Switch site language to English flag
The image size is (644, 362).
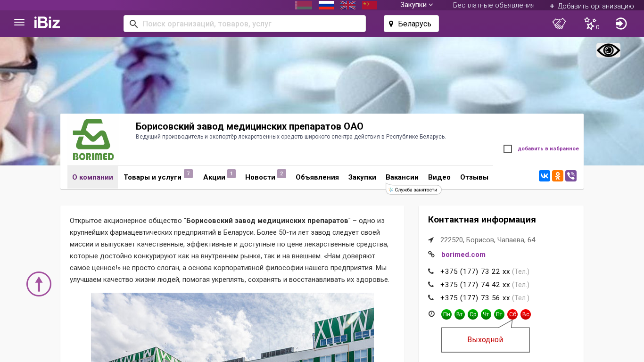click(348, 5)
